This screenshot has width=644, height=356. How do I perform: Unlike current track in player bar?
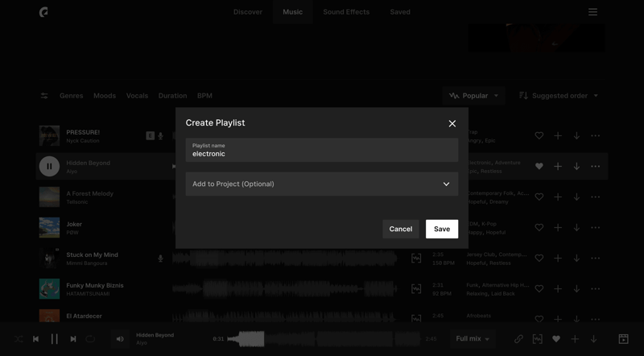point(556,339)
